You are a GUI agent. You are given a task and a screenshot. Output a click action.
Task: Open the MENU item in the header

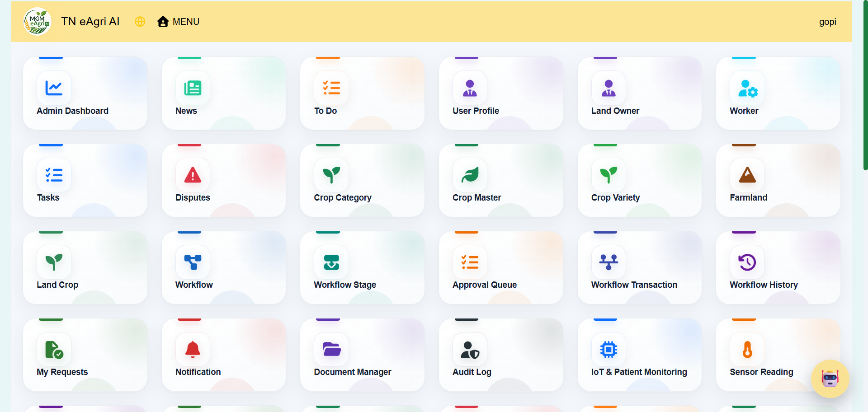click(x=186, y=22)
